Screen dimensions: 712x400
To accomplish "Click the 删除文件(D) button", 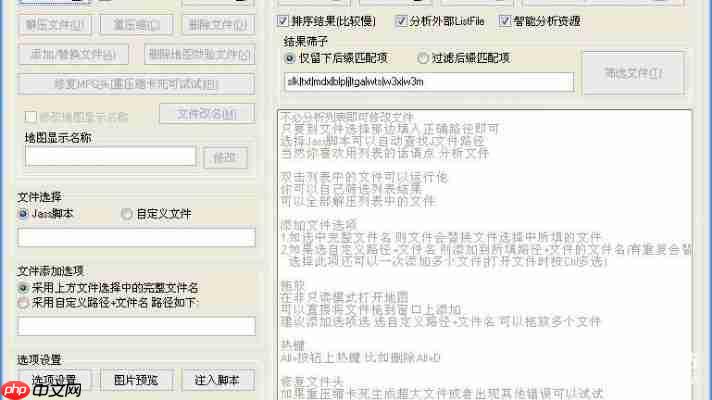I will point(218,25).
